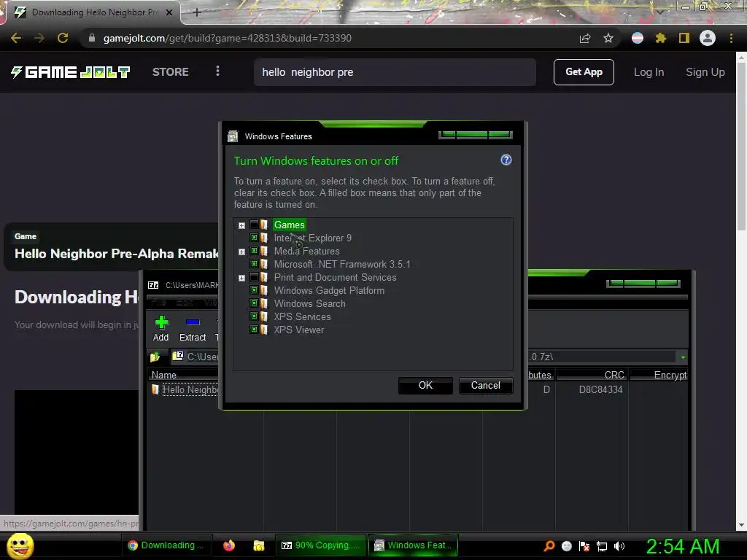Viewport: 747px width, 560px height.
Task: Open 7-Zip address path dropdown arrow
Action: tap(683, 357)
